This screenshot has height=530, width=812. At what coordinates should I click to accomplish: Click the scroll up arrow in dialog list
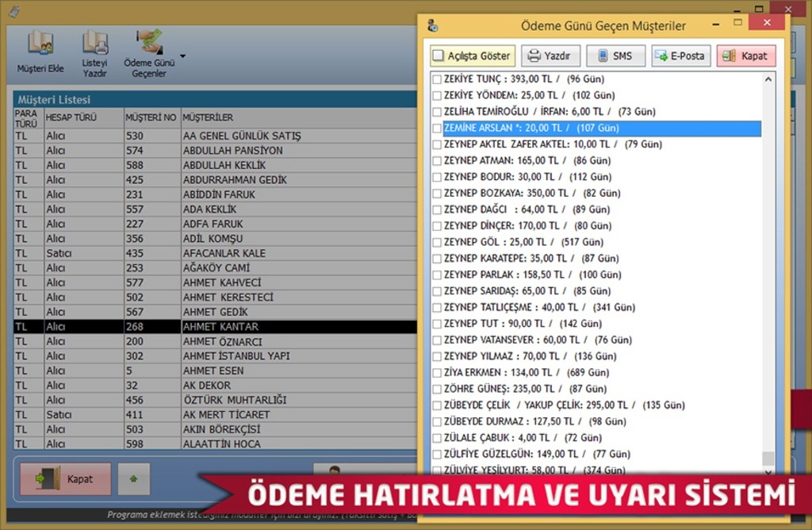768,79
